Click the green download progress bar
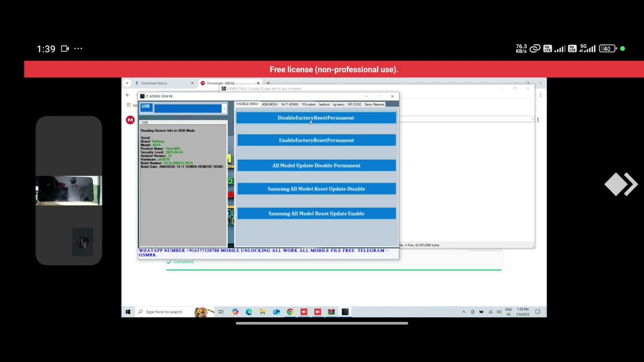 point(334,270)
